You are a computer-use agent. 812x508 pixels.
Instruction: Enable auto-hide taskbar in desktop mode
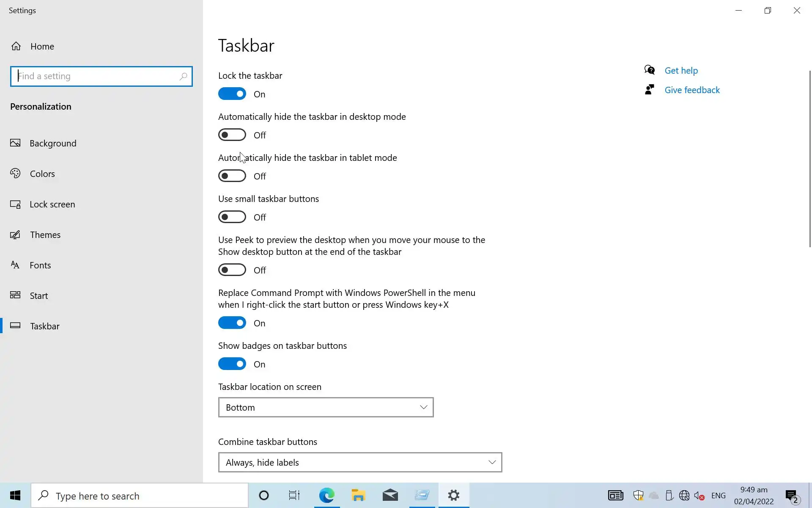[232, 135]
